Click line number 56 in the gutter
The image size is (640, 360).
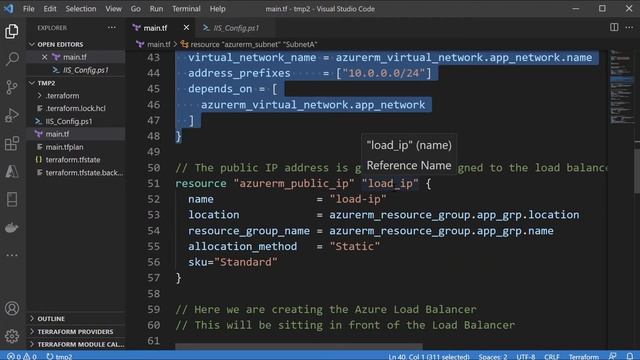(x=153, y=262)
